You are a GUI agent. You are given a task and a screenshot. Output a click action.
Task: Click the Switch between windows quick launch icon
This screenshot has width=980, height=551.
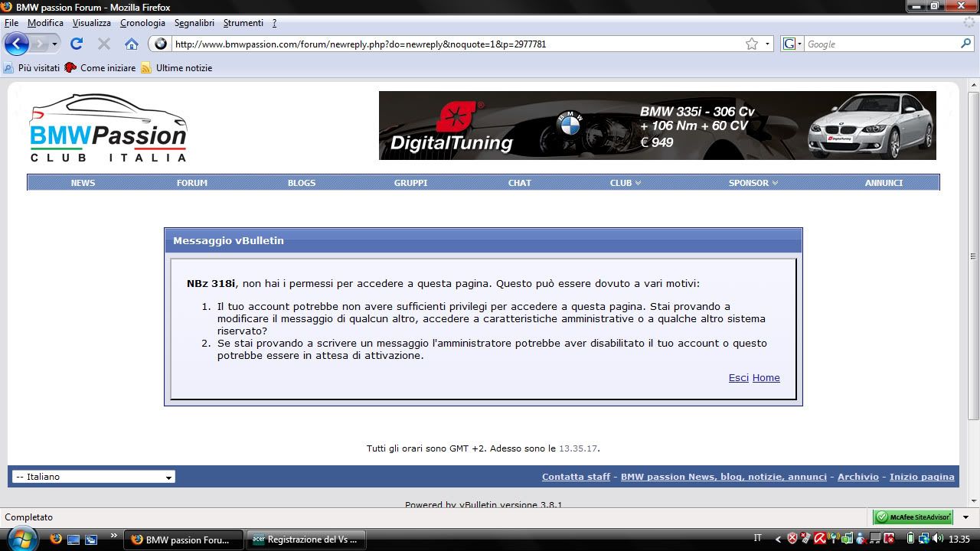tap(91, 540)
